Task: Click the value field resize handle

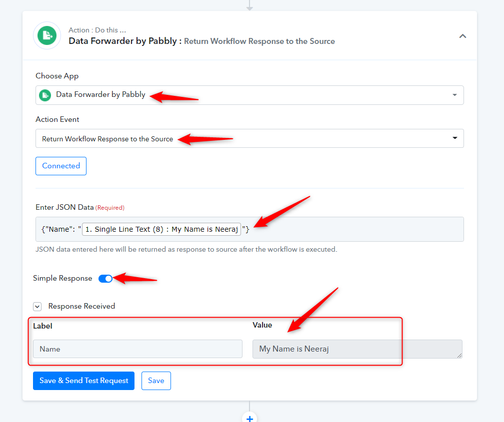Action: 459,355
